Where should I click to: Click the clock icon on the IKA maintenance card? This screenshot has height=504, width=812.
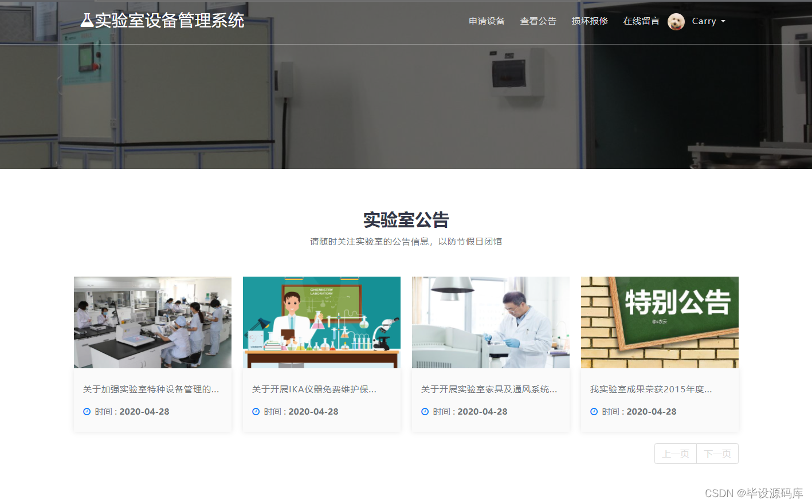click(x=256, y=411)
